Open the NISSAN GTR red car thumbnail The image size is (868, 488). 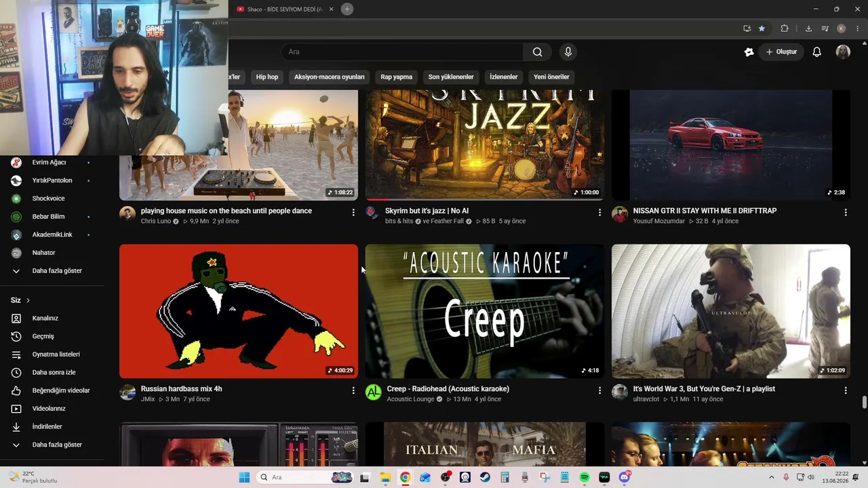tap(731, 145)
